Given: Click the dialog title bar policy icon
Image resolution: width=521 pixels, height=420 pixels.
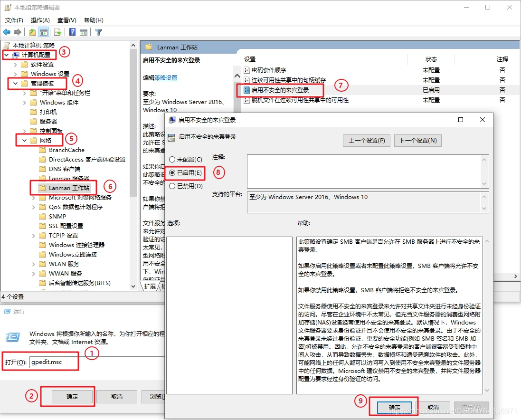Looking at the screenshot, I should tap(172, 120).
